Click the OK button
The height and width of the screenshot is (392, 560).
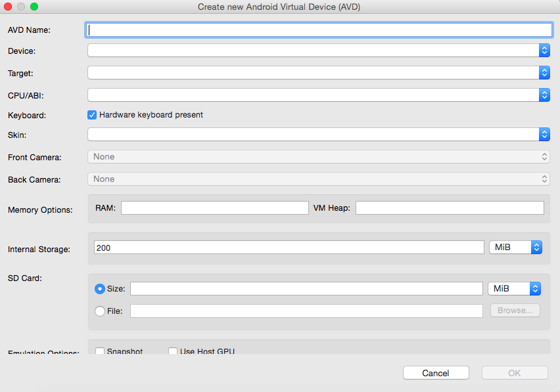point(515,373)
